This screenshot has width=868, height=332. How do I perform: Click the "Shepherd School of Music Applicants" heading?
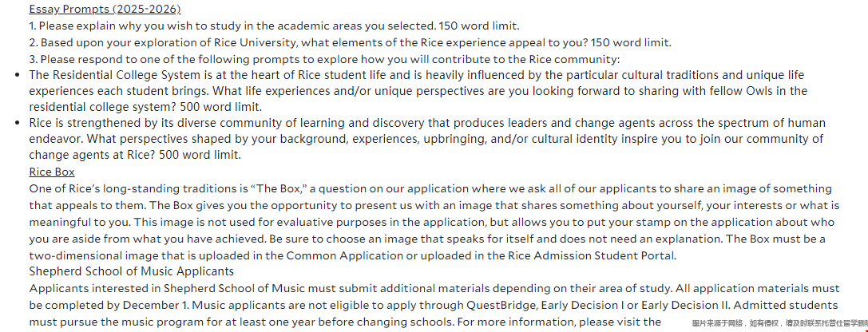coord(132,271)
